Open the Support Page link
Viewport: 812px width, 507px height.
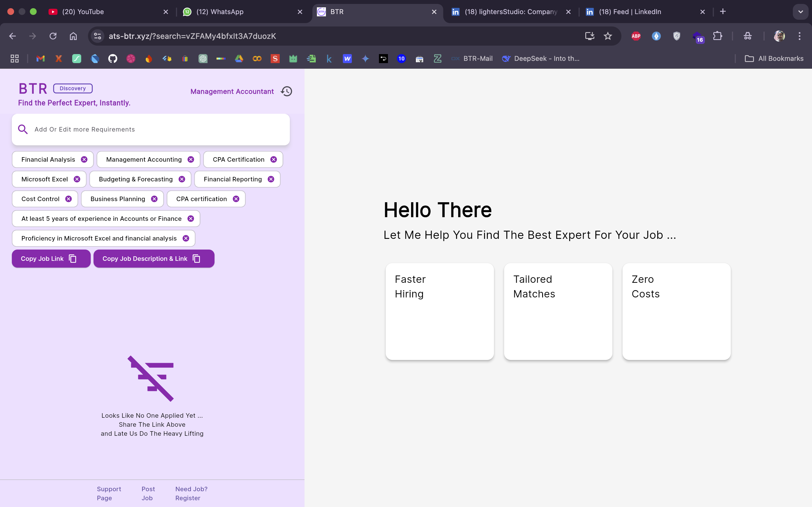109,493
